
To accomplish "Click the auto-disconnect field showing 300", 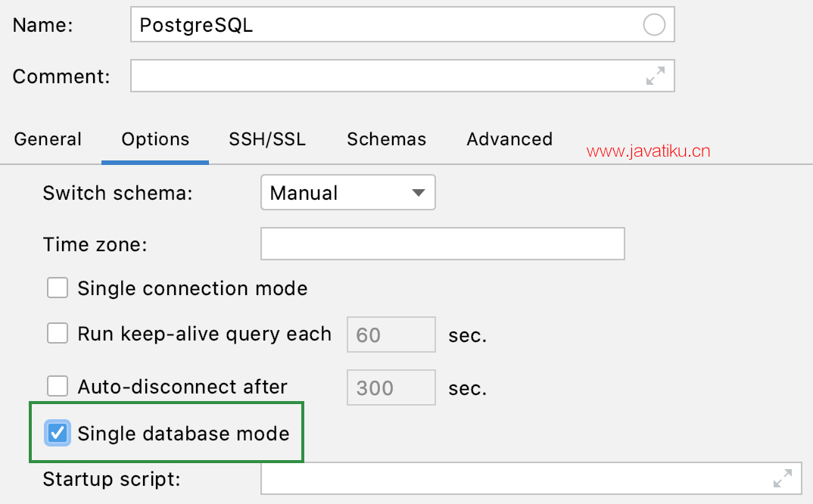I will (x=391, y=387).
